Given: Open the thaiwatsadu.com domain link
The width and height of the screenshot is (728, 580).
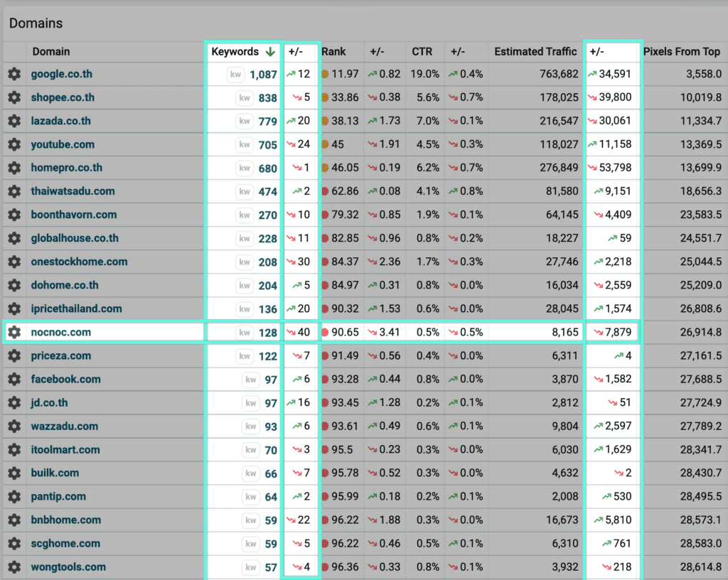Looking at the screenshot, I should [73, 191].
